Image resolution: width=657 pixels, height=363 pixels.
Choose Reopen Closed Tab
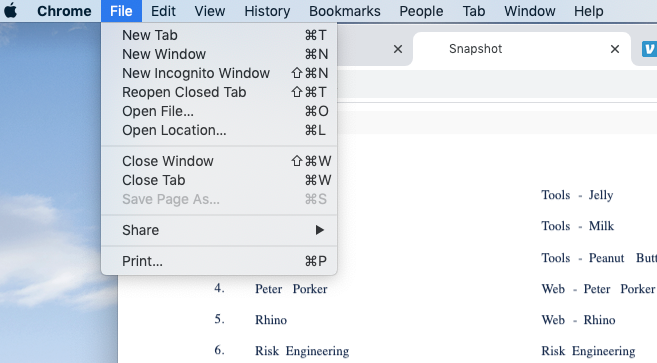click(x=219, y=92)
